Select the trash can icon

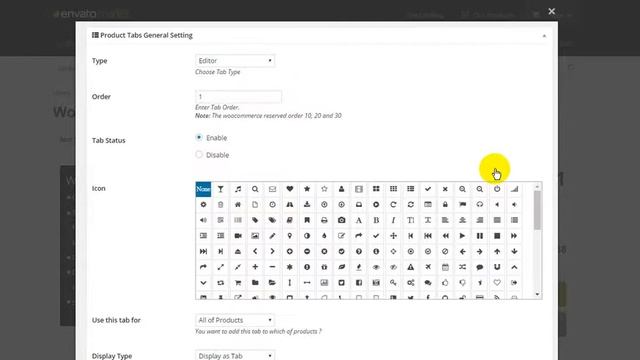(x=220, y=204)
